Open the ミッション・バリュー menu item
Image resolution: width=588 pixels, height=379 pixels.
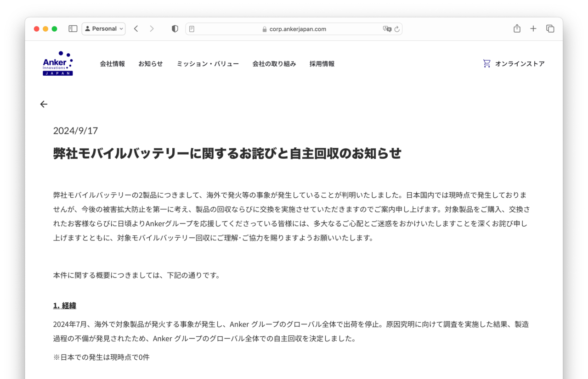(x=208, y=64)
